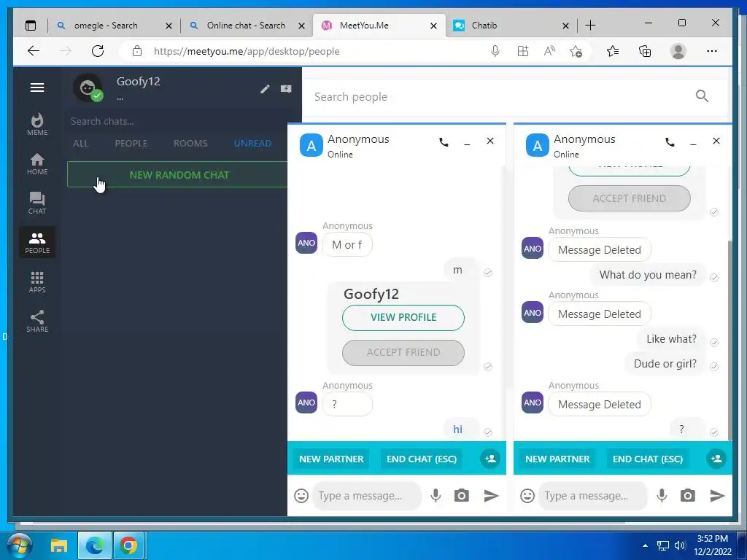
Task: Record voice message in left chat
Action: point(436,496)
